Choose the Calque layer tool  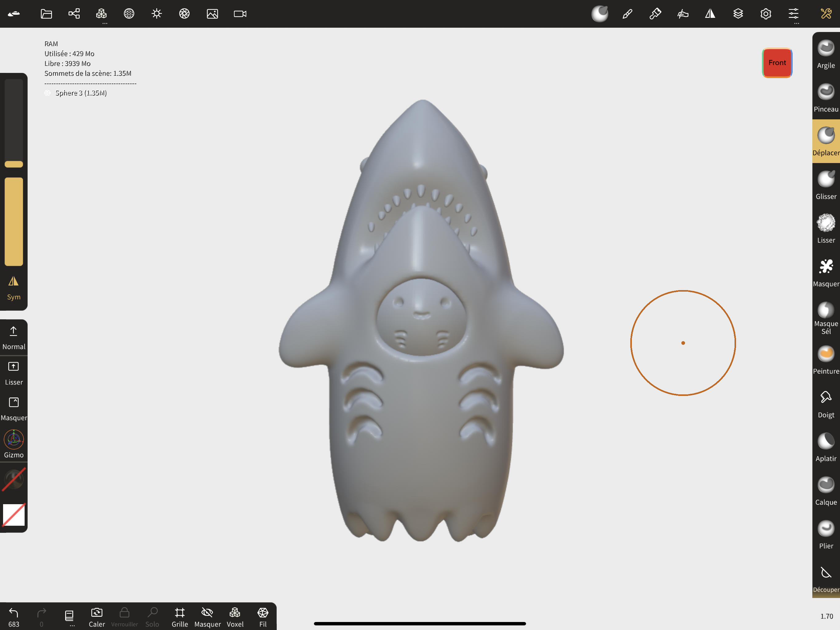[x=826, y=491]
